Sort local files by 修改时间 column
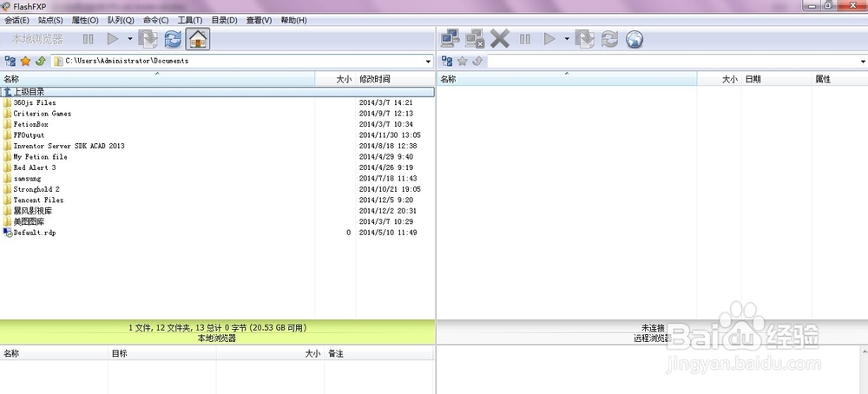 tap(395, 79)
